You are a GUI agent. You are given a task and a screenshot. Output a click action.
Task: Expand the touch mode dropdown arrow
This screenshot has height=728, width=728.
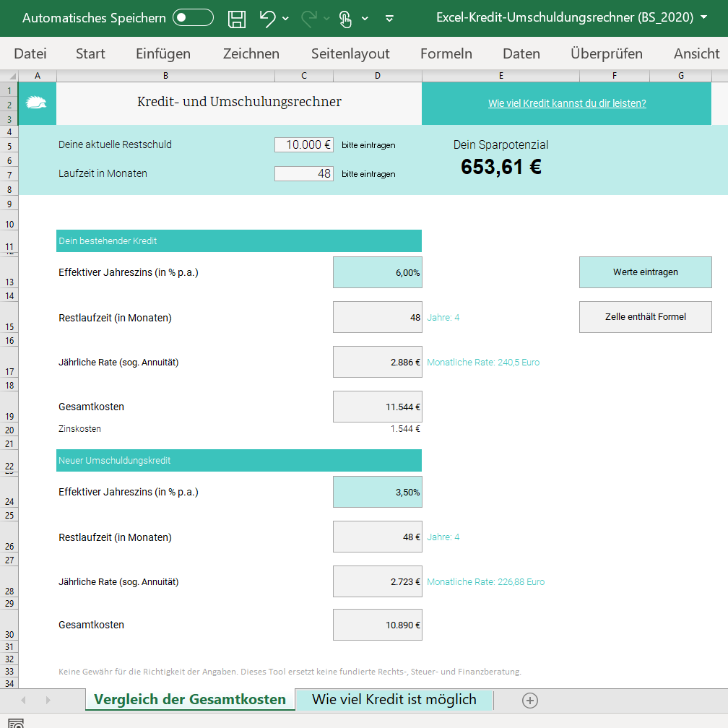point(365,19)
